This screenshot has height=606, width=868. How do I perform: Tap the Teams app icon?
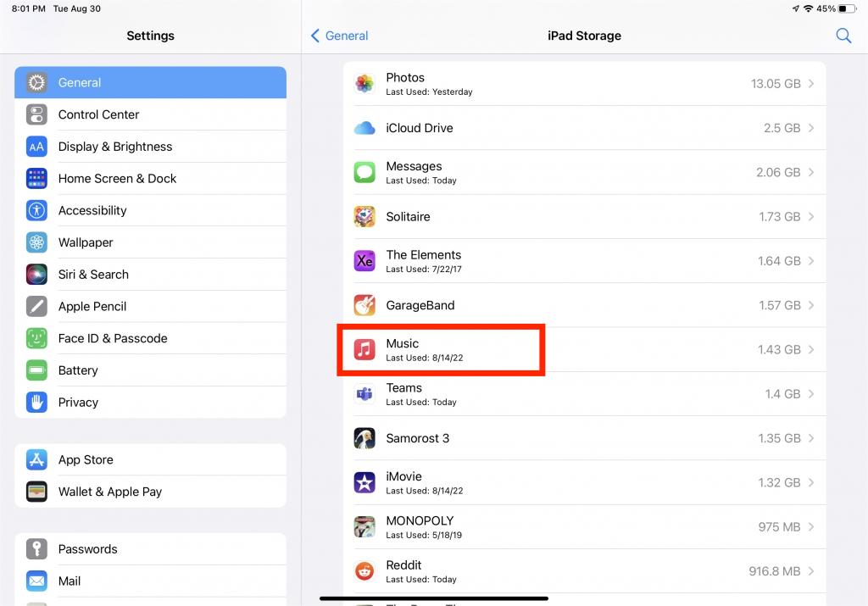coord(364,393)
